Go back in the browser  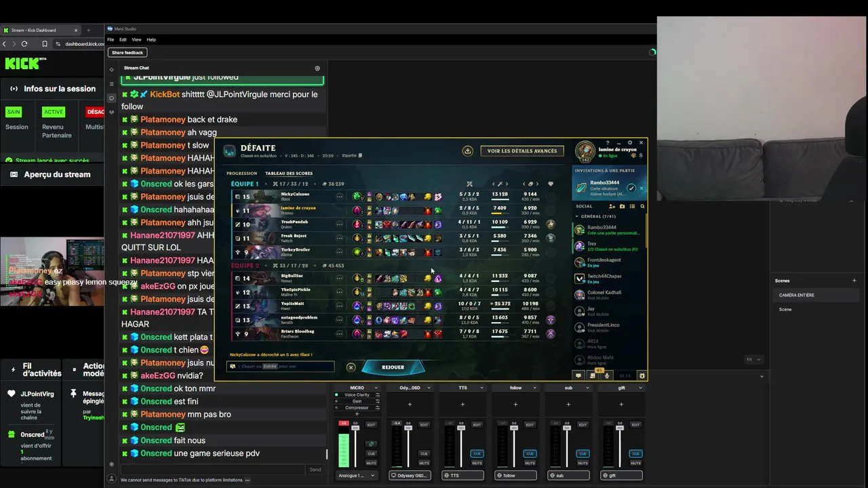click(4, 44)
